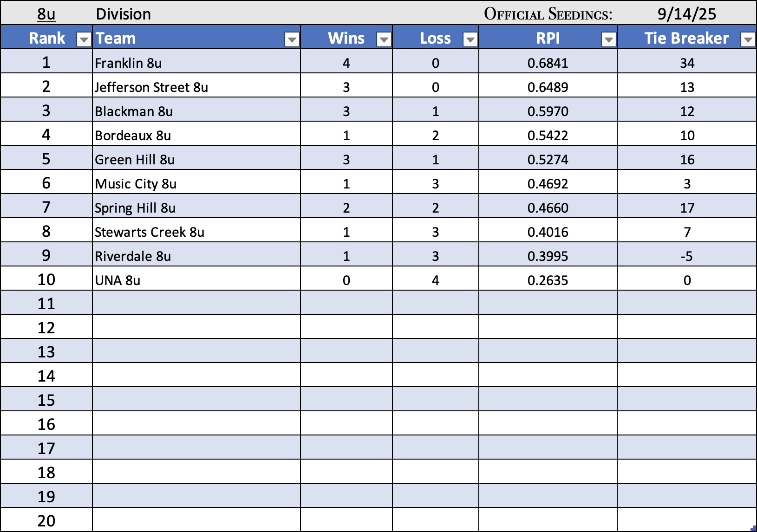The image size is (757, 532).
Task: Expand the Tie Breaker filter dropdown
Action: coord(748,40)
